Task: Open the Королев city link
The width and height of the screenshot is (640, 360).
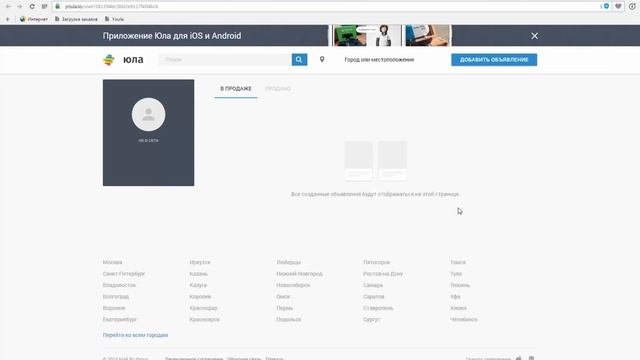Action: 200,296
